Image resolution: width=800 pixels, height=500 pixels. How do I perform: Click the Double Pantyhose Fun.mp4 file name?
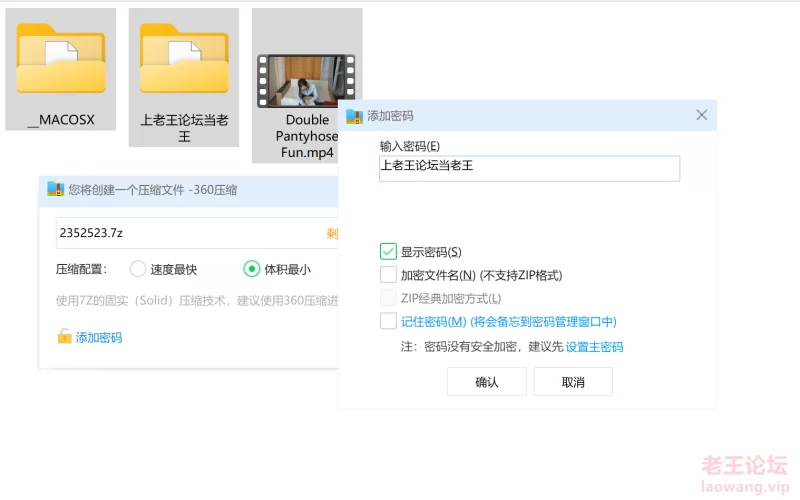(307, 136)
